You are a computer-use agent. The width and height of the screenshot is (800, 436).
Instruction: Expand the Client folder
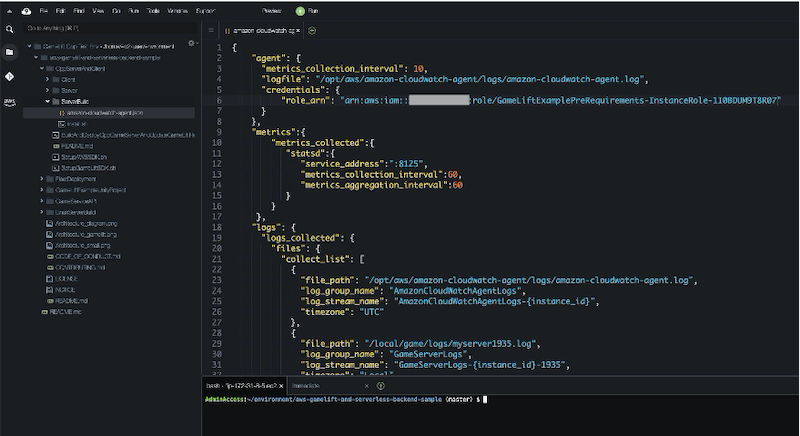(47, 80)
